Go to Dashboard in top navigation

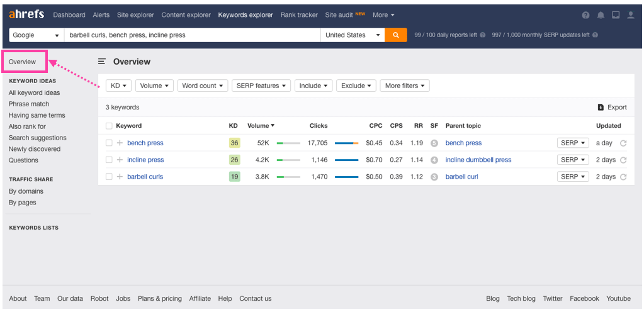click(69, 14)
